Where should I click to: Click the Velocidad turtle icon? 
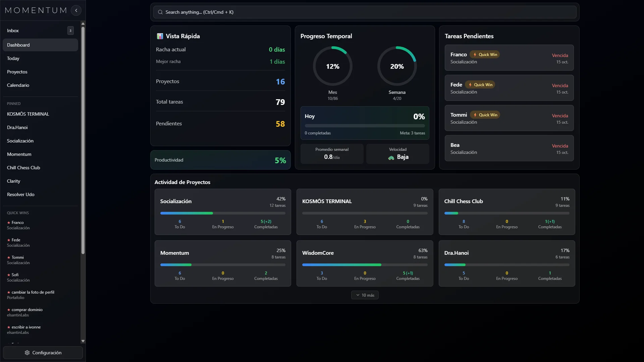[x=391, y=158]
